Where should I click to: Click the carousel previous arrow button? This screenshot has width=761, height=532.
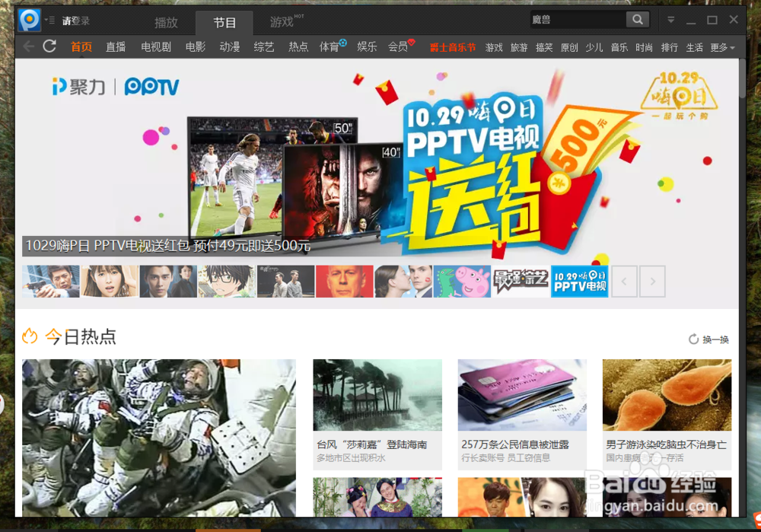(624, 281)
